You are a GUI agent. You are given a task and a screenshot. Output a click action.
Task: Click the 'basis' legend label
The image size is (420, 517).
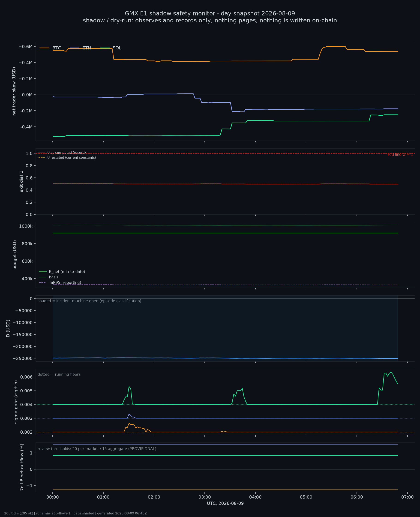(x=54, y=277)
